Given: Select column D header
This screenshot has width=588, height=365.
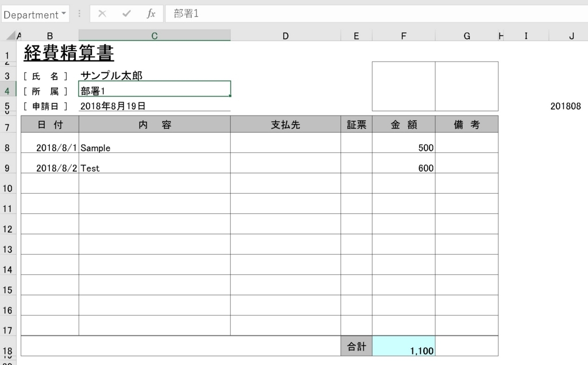Looking at the screenshot, I should pos(286,36).
